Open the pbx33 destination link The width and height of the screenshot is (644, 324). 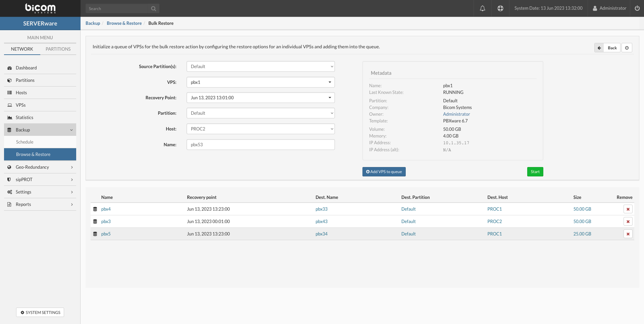[x=321, y=209]
